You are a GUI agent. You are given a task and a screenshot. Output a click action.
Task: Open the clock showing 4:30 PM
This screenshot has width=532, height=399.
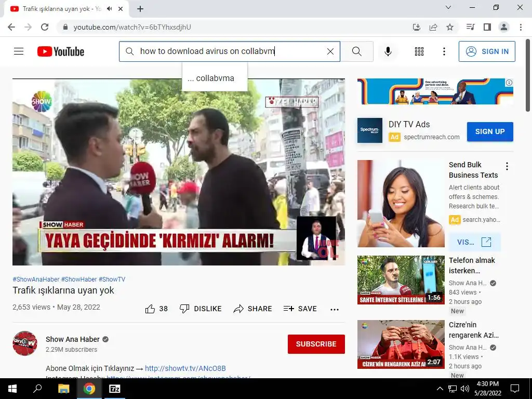(488, 389)
